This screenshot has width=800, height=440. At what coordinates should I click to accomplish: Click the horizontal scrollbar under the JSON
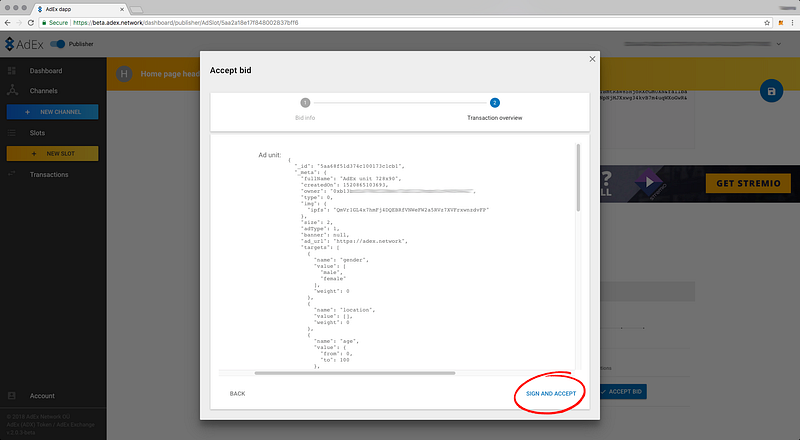click(x=355, y=373)
